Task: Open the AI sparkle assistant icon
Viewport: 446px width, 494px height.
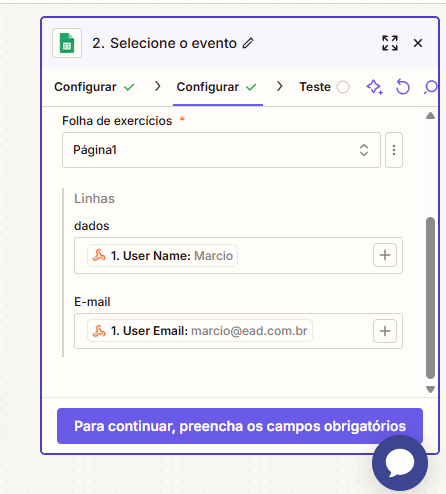Action: coord(375,87)
